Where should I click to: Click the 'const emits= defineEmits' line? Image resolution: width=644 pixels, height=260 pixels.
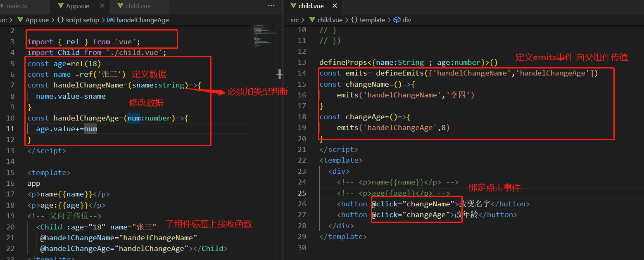tap(459, 73)
